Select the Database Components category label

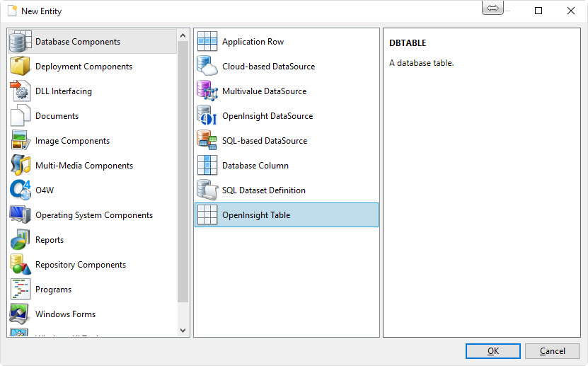78,42
